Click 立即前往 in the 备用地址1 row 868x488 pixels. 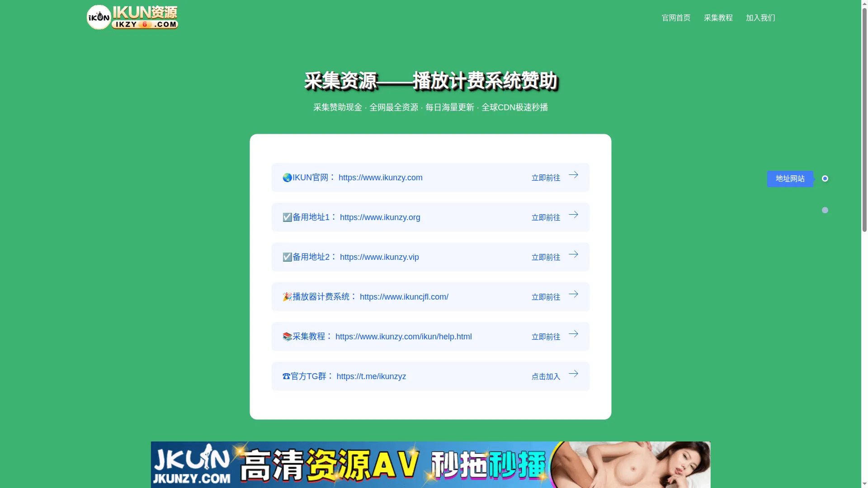click(546, 217)
